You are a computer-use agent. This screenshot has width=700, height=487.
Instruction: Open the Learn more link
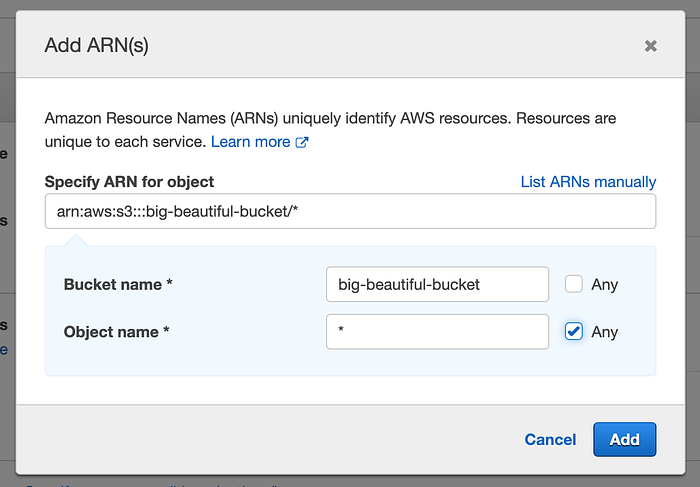250,142
